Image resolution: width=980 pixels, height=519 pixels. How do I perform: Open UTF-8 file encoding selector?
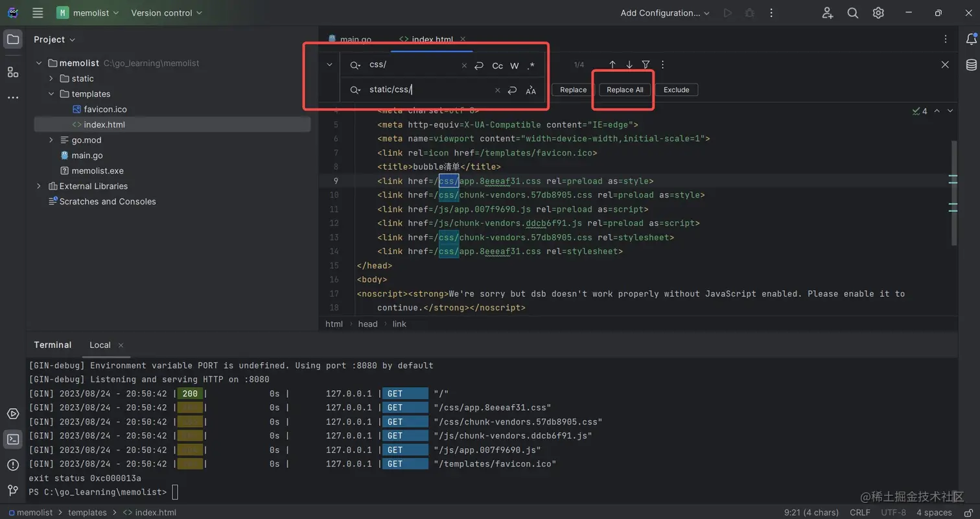point(893,513)
